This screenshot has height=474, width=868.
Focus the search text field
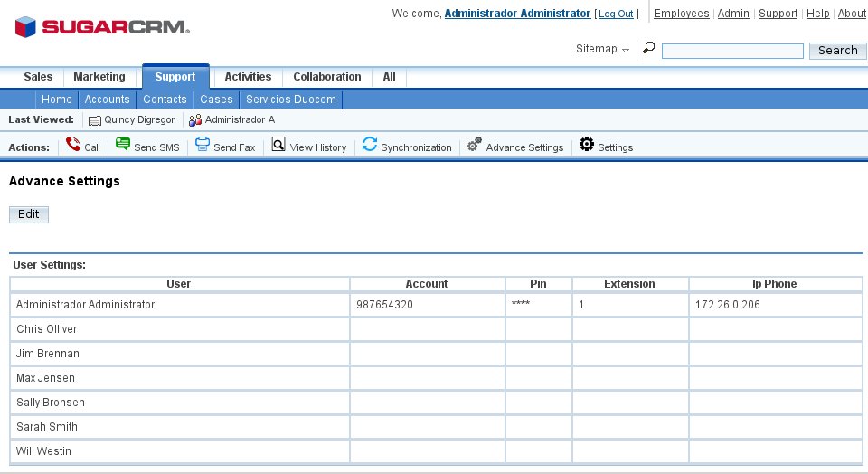[x=732, y=52]
